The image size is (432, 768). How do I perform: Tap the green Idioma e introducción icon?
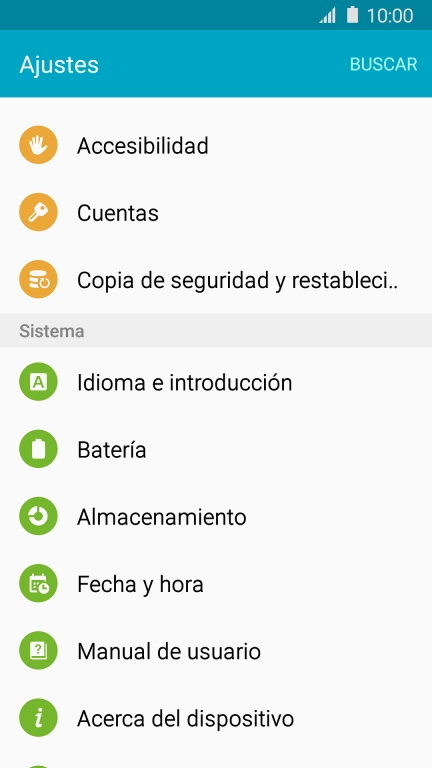38,382
